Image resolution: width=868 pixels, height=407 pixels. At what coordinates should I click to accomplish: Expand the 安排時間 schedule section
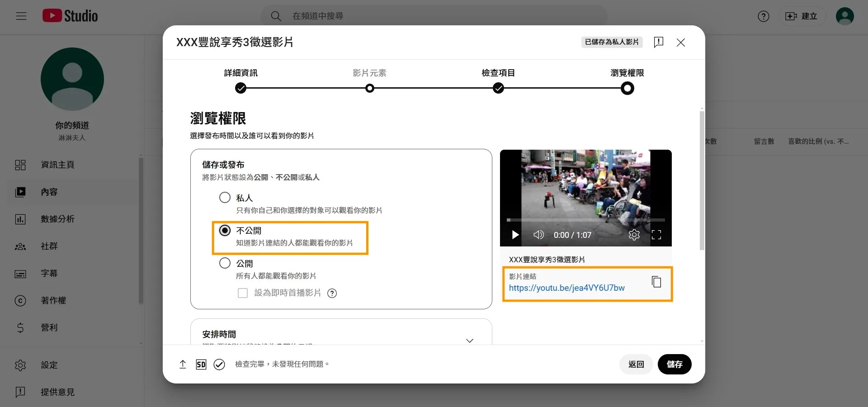click(x=470, y=341)
